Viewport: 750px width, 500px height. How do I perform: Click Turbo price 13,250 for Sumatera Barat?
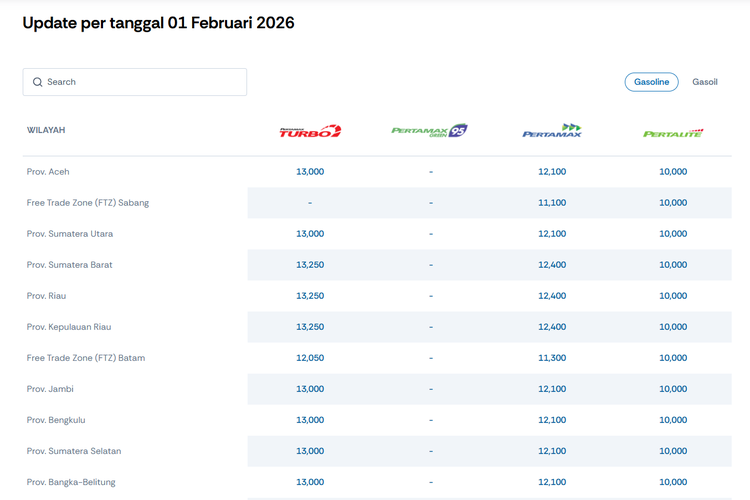[310, 265]
